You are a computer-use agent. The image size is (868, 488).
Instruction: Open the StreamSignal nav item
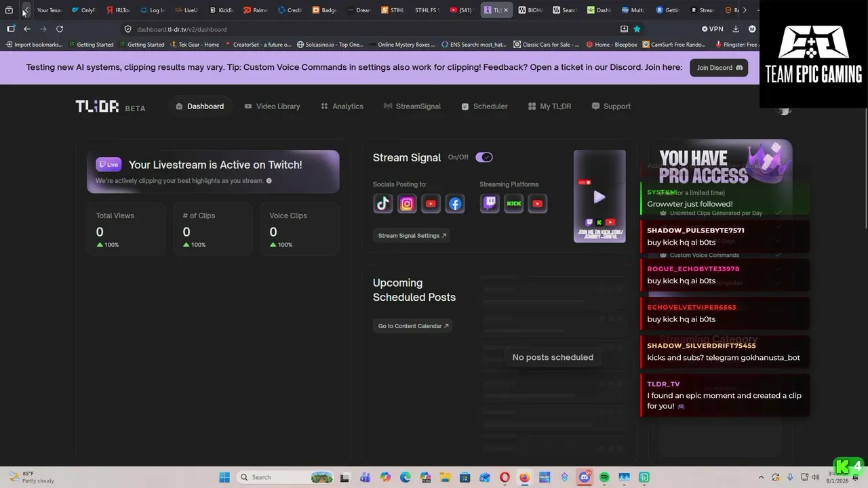[412, 106]
